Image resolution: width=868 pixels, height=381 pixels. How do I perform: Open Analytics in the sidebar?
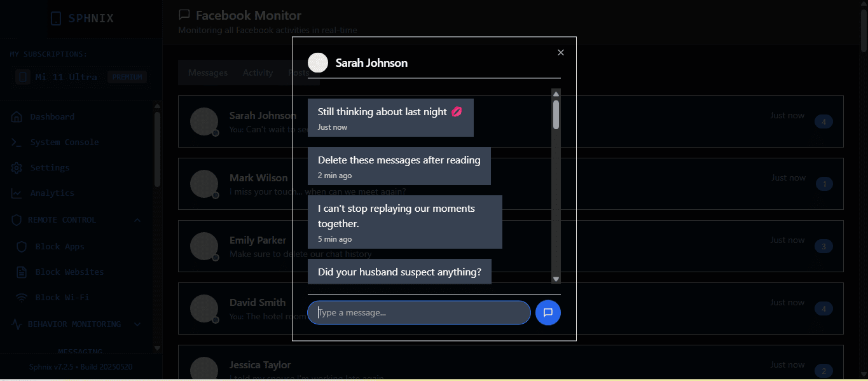(52, 193)
